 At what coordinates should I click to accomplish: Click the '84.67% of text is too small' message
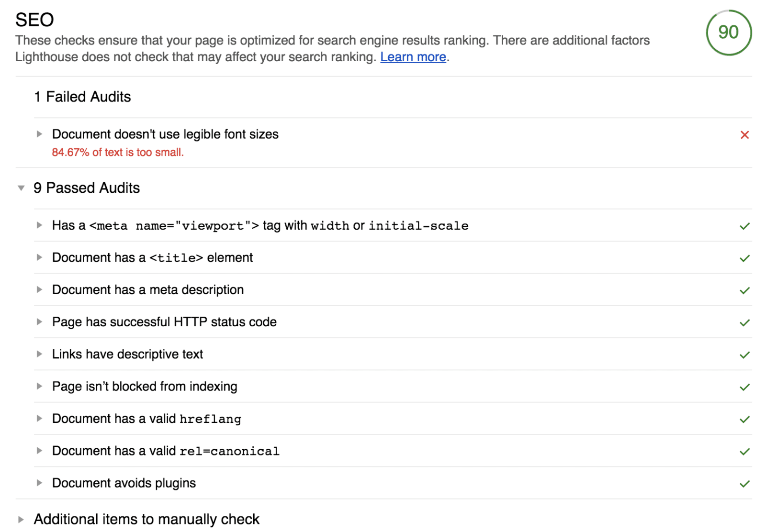(x=118, y=153)
